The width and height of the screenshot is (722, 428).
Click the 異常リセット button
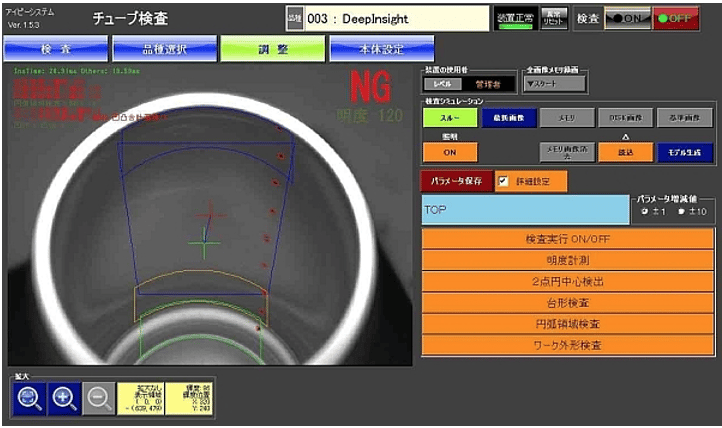tap(554, 19)
